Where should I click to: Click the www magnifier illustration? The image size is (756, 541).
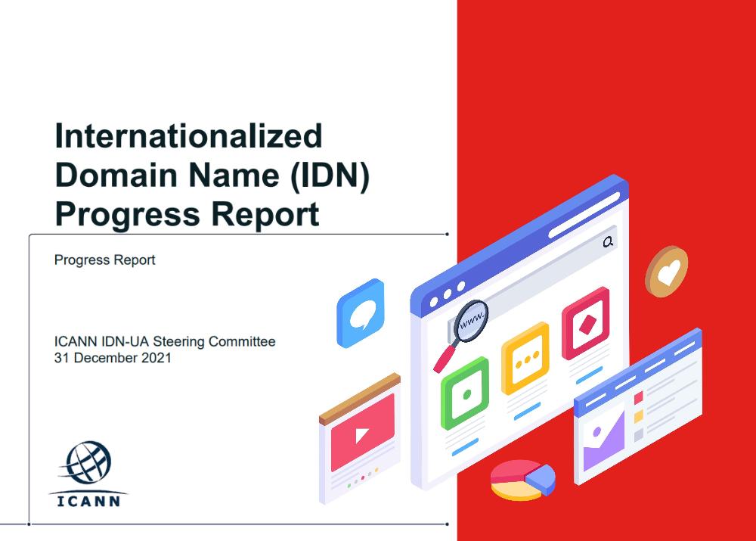pyautogui.click(x=470, y=321)
